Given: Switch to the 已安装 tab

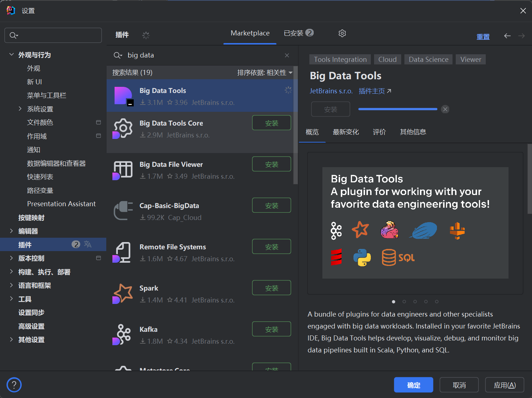Looking at the screenshot, I should tap(299, 33).
